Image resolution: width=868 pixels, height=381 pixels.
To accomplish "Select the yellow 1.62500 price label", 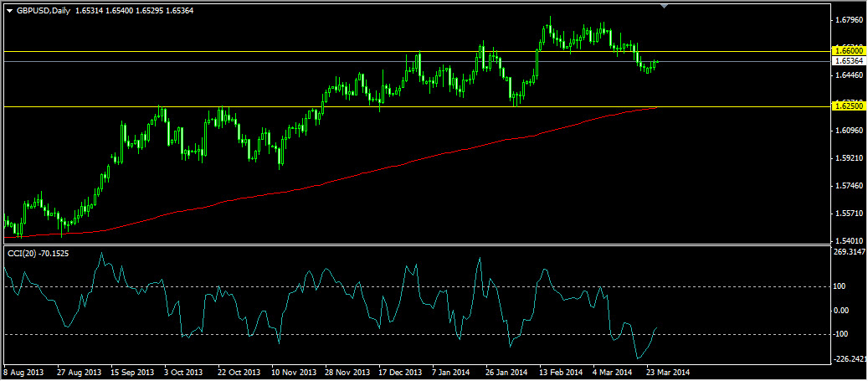I will pos(848,106).
